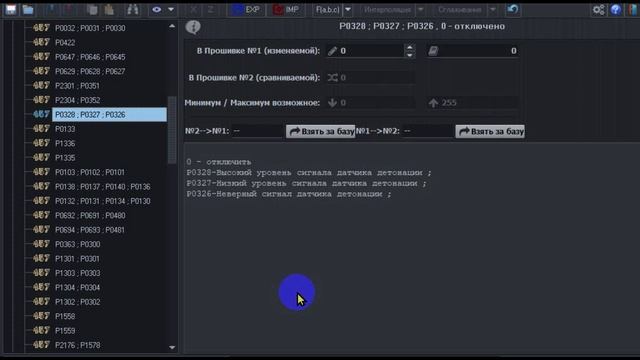The height and width of the screenshot is (360, 640).
Task: Click firmware №1 value input field
Action: [371, 51]
